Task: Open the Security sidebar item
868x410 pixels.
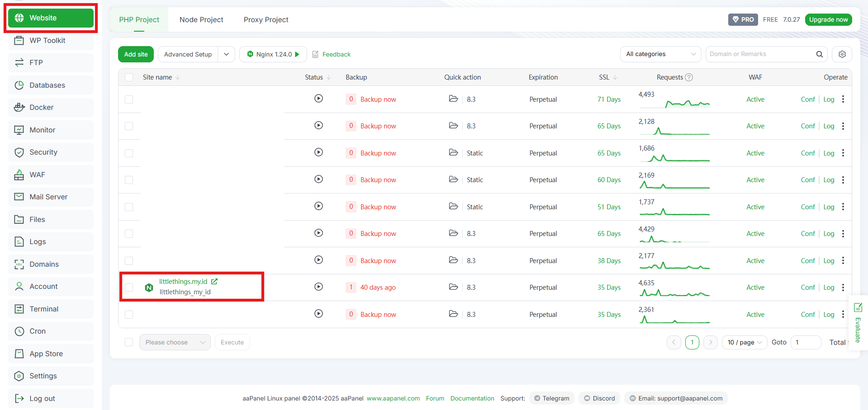Action: 51,152
